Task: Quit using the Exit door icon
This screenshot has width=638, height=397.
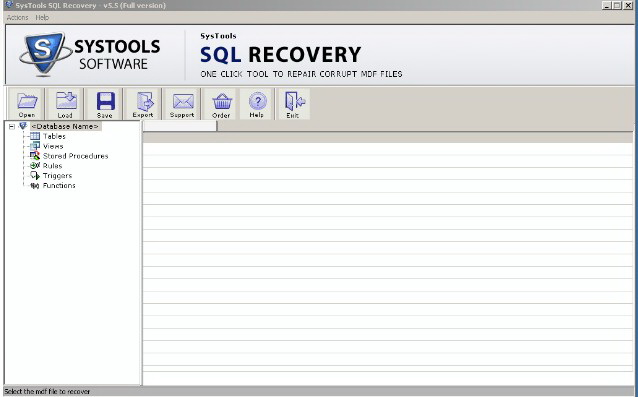Action: point(293,104)
